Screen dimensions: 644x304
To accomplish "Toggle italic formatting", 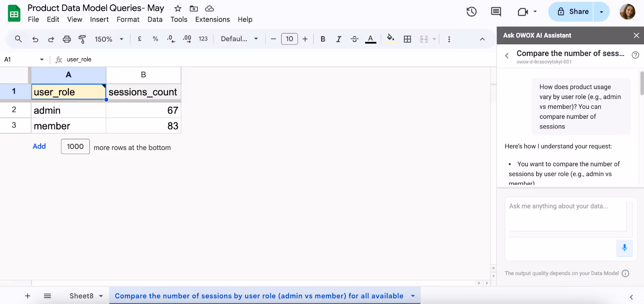I will [x=339, y=39].
